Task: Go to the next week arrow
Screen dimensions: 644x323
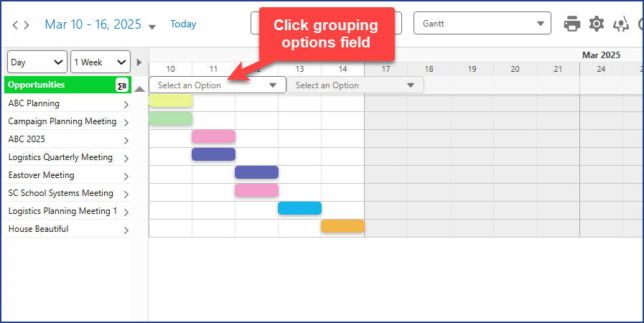Action: pyautogui.click(x=27, y=25)
